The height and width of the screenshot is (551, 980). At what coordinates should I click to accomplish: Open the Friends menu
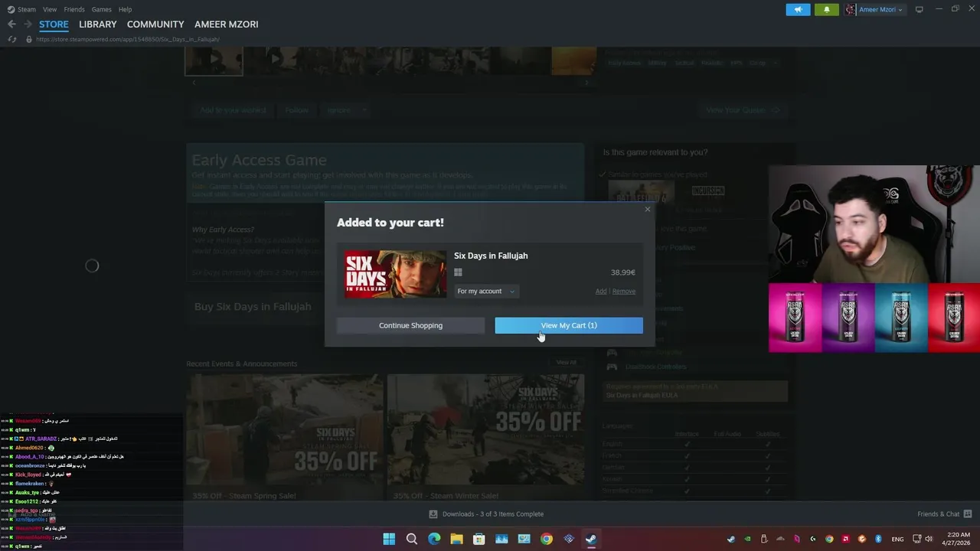pyautogui.click(x=74, y=9)
